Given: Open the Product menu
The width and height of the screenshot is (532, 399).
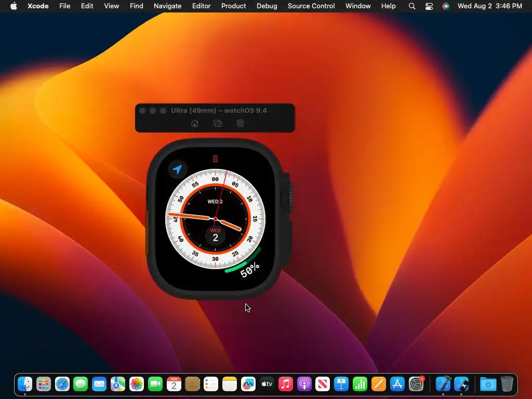Looking at the screenshot, I should point(233,6).
